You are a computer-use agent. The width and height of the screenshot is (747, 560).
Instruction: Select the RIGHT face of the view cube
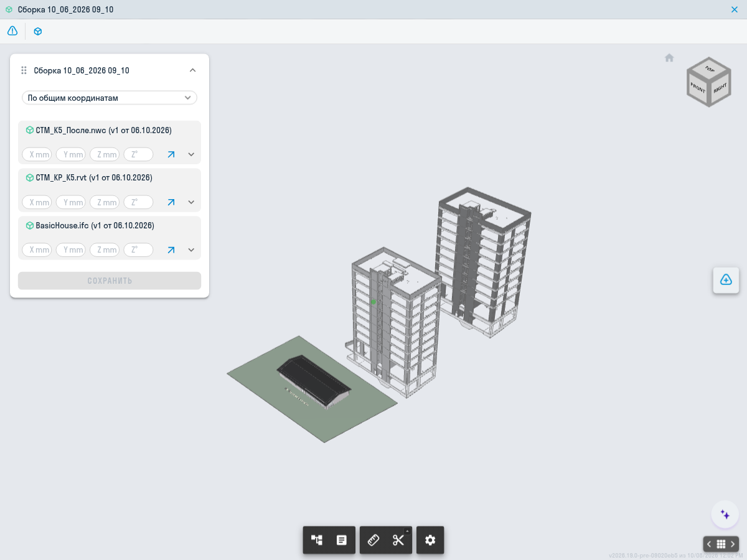tap(720, 88)
